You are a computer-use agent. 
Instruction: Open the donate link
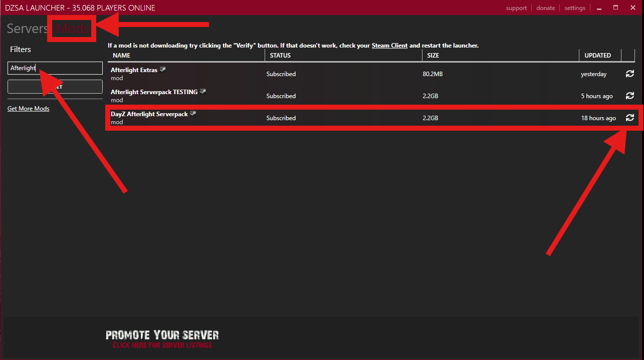[546, 8]
